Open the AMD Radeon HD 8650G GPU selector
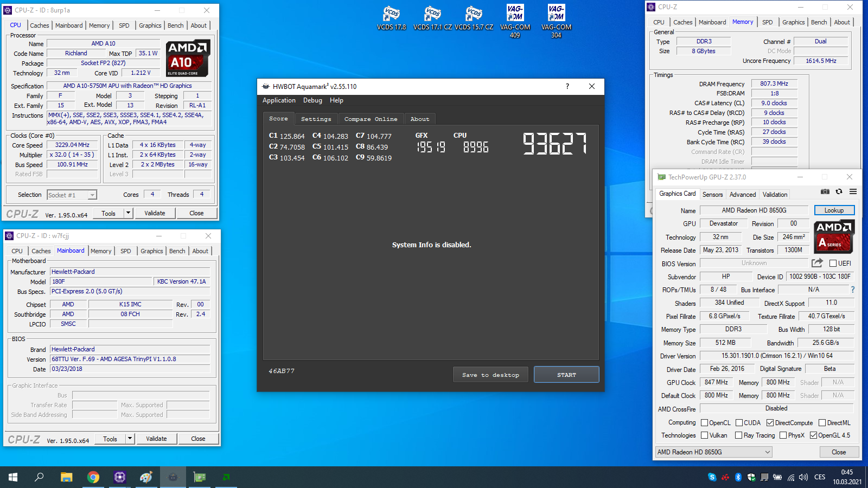 point(714,452)
